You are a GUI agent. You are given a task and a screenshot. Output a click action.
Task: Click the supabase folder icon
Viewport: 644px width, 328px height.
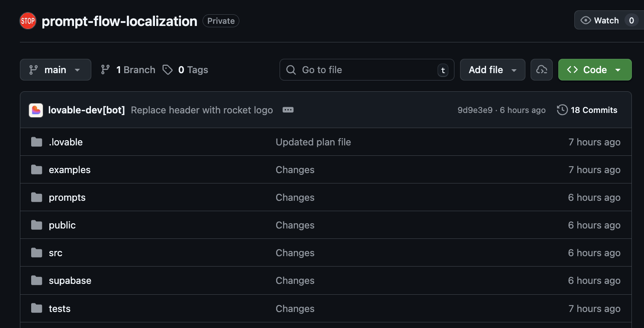[37, 280]
